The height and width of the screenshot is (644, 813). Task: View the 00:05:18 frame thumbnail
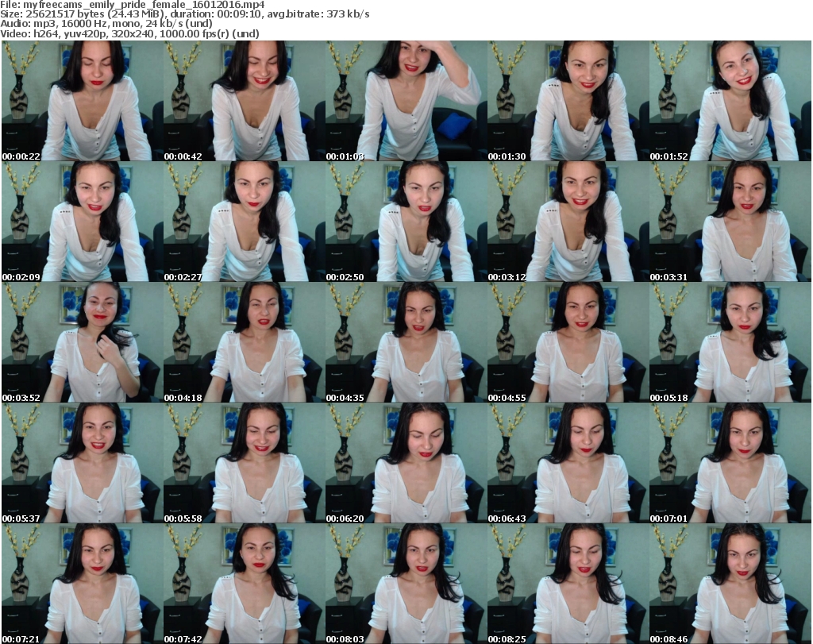(x=730, y=342)
